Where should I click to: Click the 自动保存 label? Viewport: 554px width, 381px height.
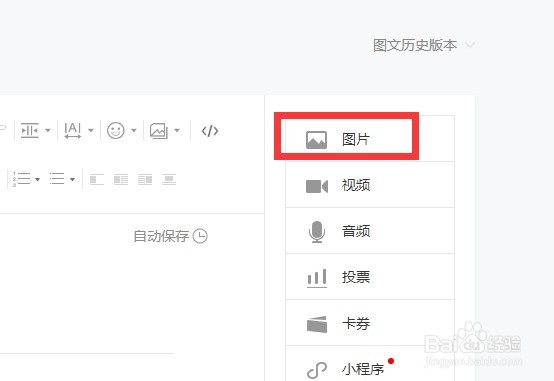[x=161, y=236]
